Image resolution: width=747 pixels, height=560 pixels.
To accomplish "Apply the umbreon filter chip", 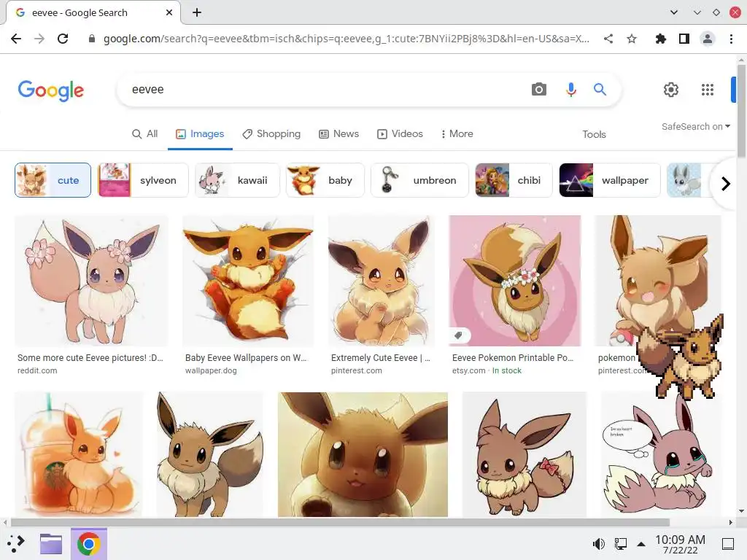I will [x=419, y=180].
